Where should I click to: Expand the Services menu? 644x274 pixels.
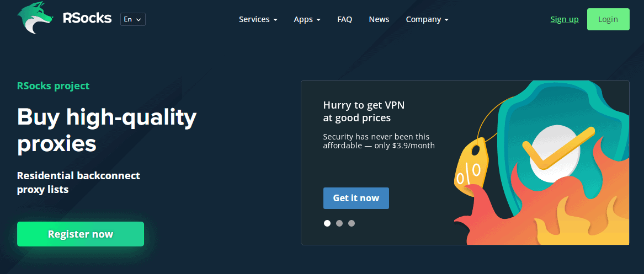pyautogui.click(x=258, y=19)
